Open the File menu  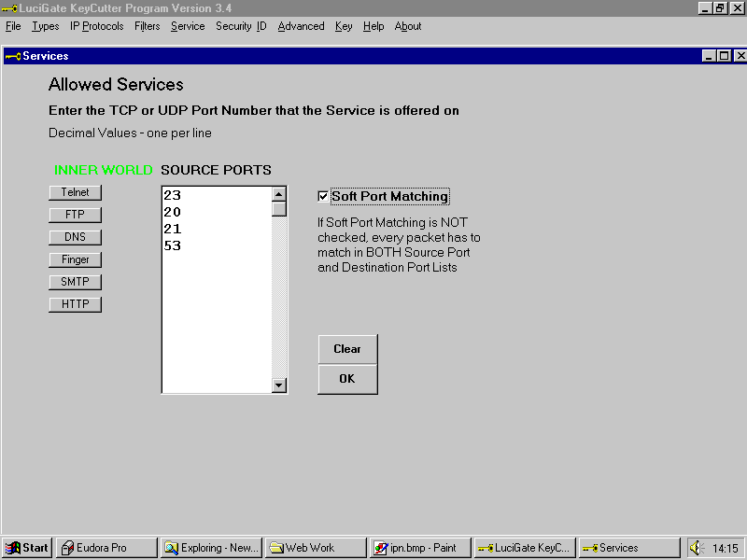pos(13,26)
